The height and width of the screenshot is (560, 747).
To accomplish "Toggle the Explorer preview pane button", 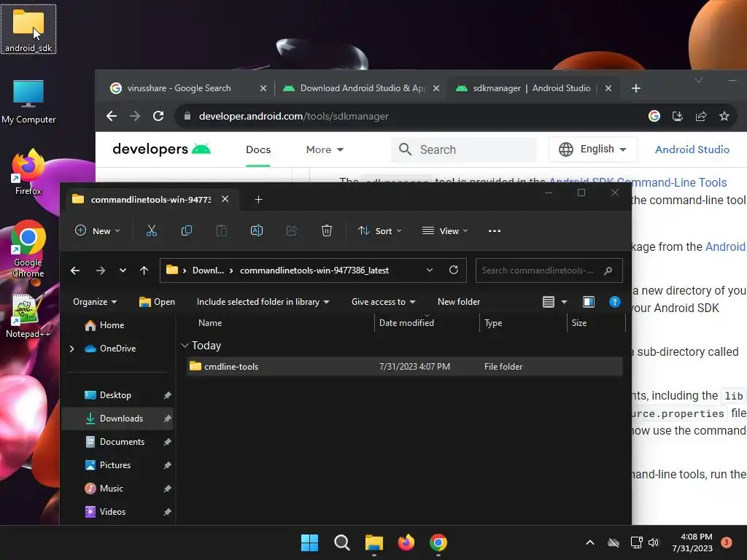I will click(589, 302).
